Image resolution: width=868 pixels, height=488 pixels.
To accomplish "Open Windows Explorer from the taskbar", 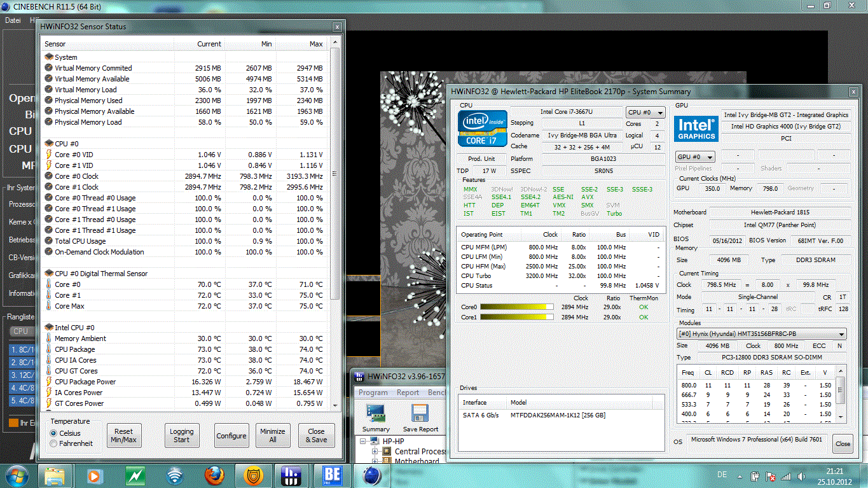I will pyautogui.click(x=55, y=476).
